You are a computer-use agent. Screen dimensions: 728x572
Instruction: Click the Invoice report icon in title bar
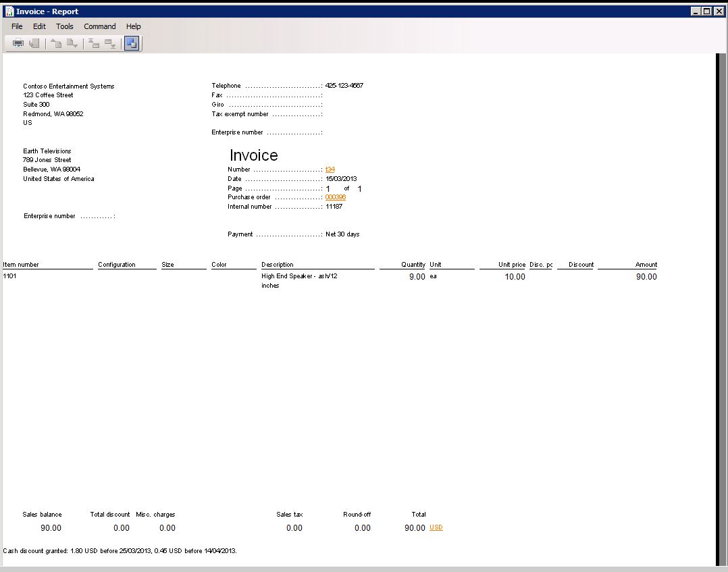(9, 11)
